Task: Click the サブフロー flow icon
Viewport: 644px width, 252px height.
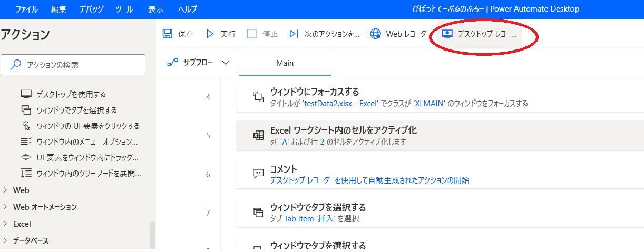Action: click(172, 63)
